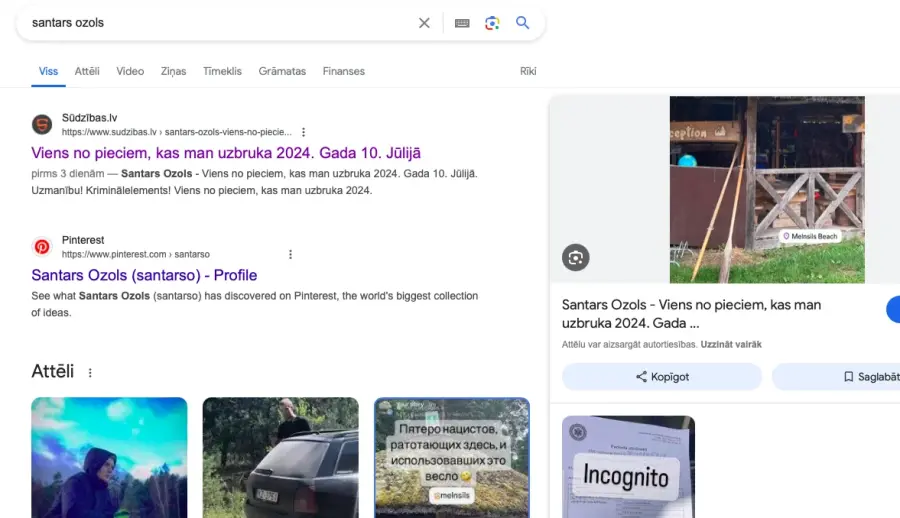Click the Kopīgot share button
This screenshot has width=900, height=518.
click(x=662, y=377)
